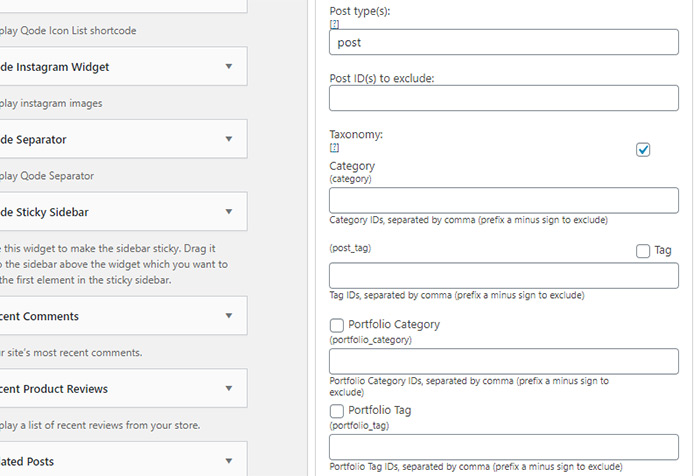This screenshot has width=700, height=476.
Task: Open the help icon under Taxonomy
Action: click(334, 147)
